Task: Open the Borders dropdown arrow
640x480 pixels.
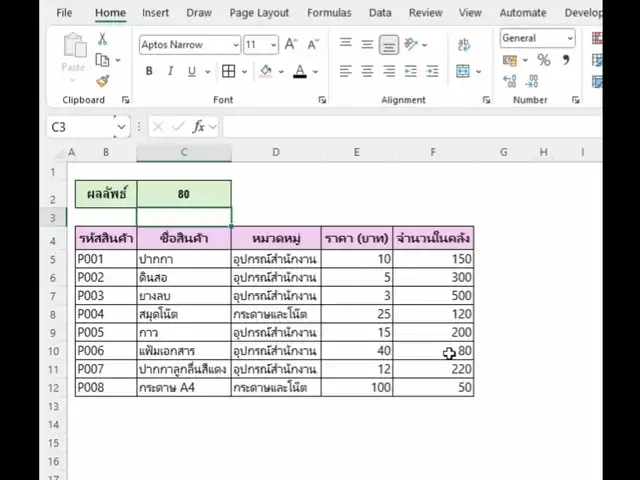Action: pyautogui.click(x=244, y=71)
